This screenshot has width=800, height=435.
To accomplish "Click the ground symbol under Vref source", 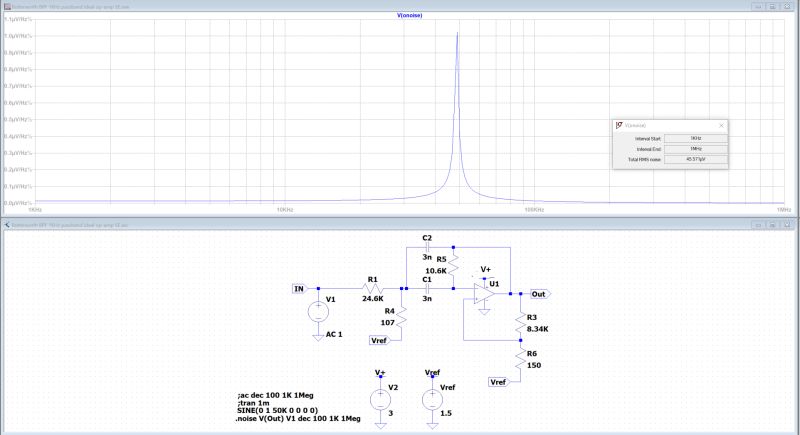I will (432, 425).
